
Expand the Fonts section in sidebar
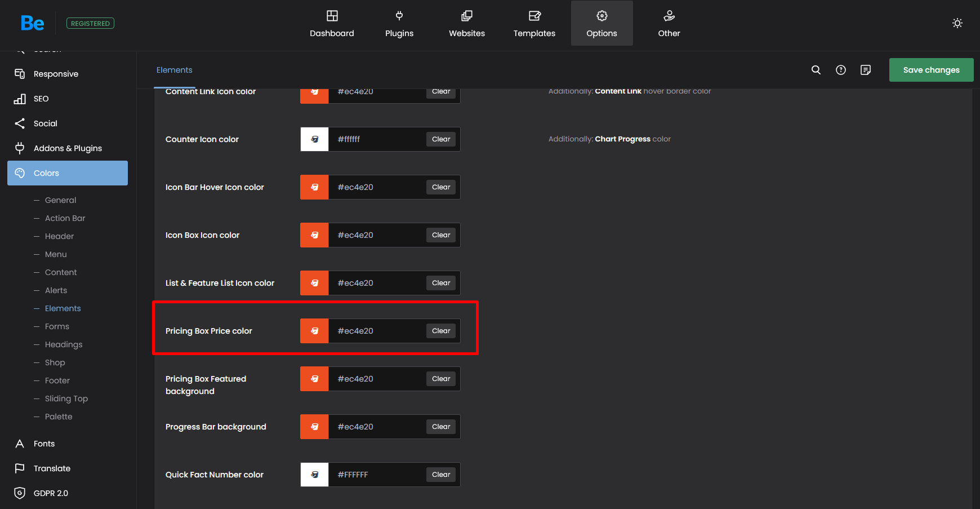44,444
